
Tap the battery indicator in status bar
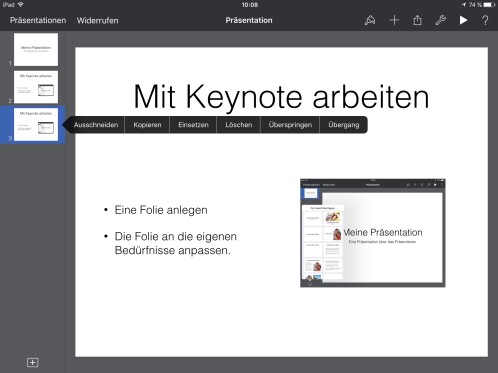pos(489,5)
